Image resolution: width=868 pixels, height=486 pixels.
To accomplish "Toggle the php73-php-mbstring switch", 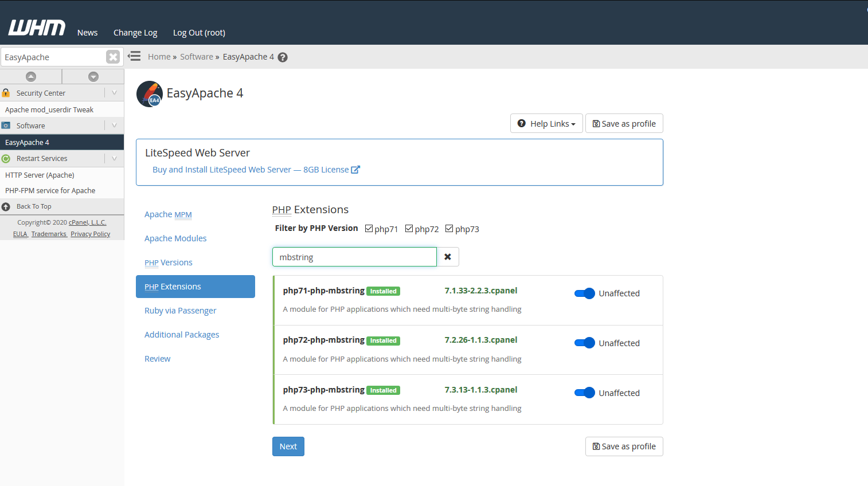I will [585, 393].
